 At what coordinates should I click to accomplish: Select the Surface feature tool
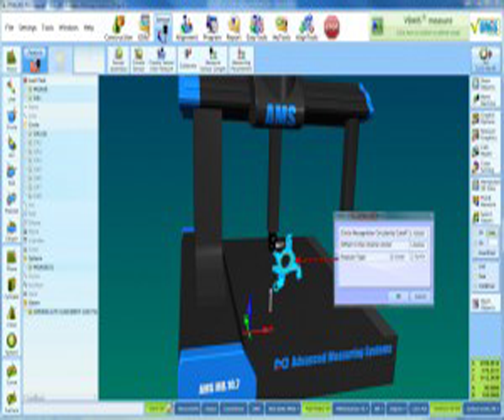pos(12,402)
